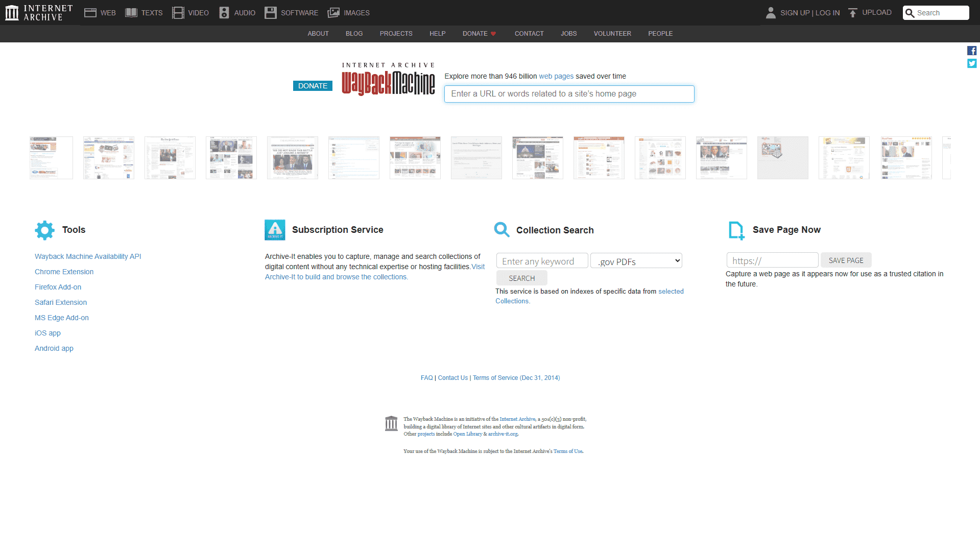
Task: Open the Safari Extension link
Action: pos(61,302)
